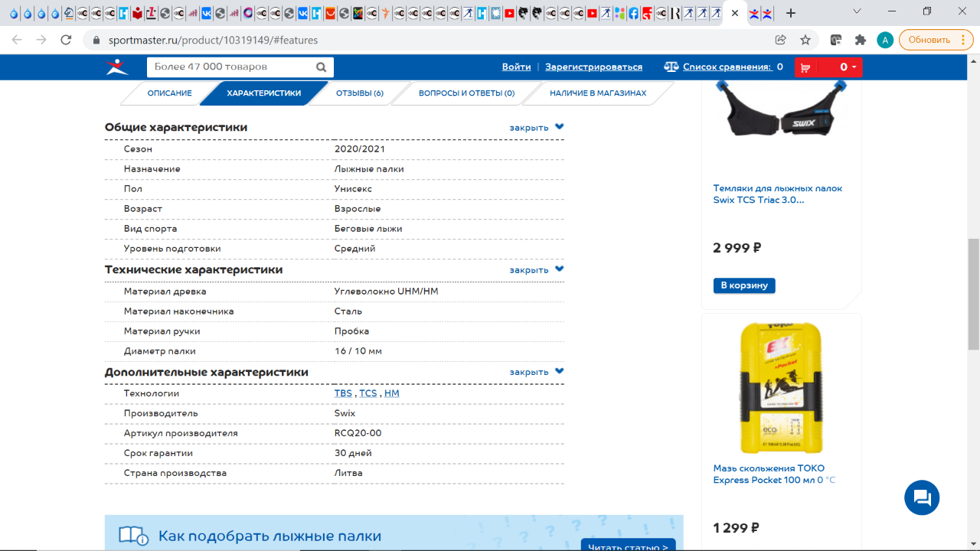
Task: Close the active Sportmaster tab
Action: click(735, 13)
